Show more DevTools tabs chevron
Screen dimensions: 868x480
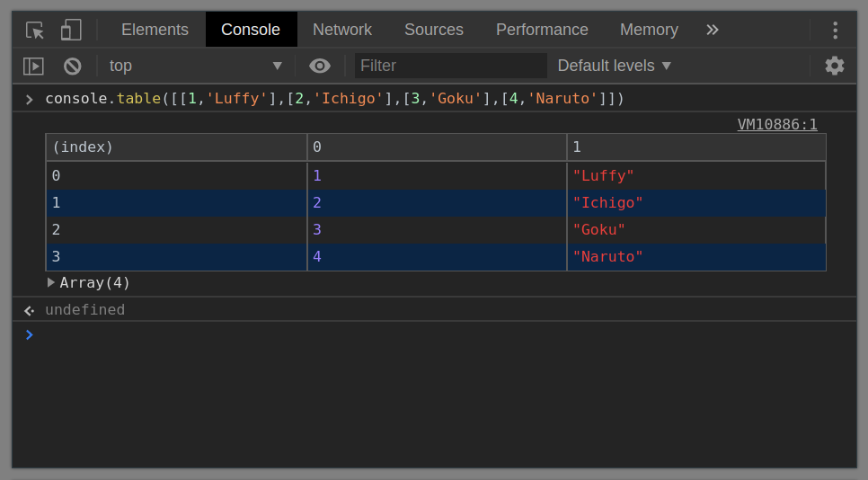(x=713, y=30)
